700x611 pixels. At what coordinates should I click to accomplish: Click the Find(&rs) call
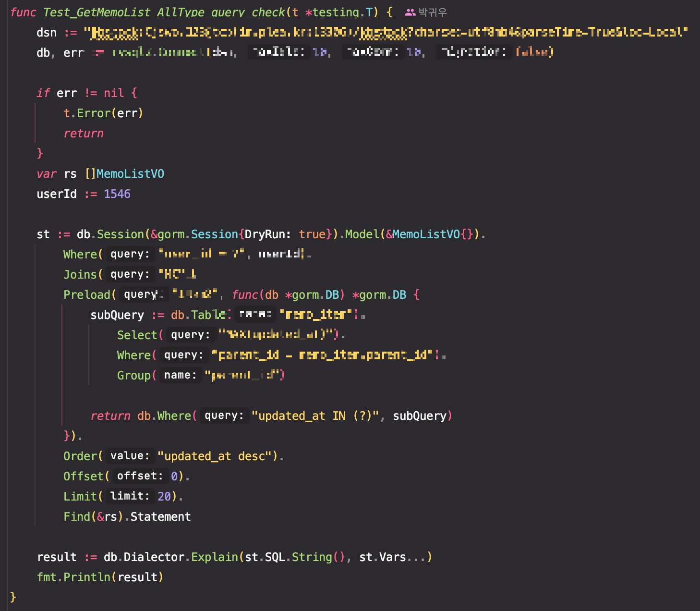pos(94,517)
